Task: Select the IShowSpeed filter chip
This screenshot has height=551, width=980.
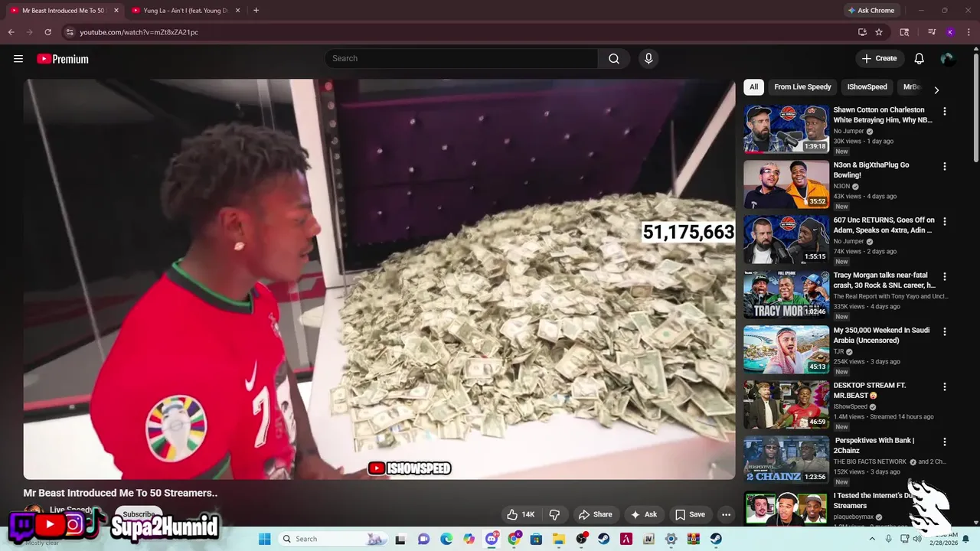Action: (867, 87)
